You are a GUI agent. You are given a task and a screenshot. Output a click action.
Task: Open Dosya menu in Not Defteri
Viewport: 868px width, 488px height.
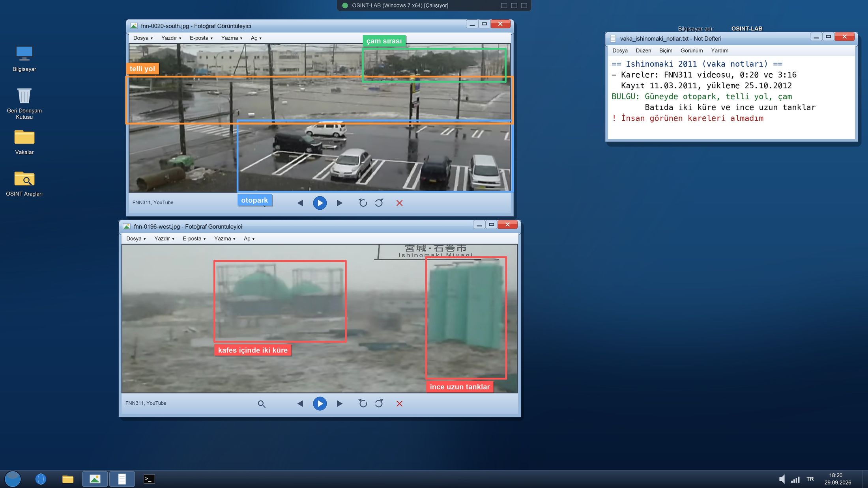(x=620, y=50)
